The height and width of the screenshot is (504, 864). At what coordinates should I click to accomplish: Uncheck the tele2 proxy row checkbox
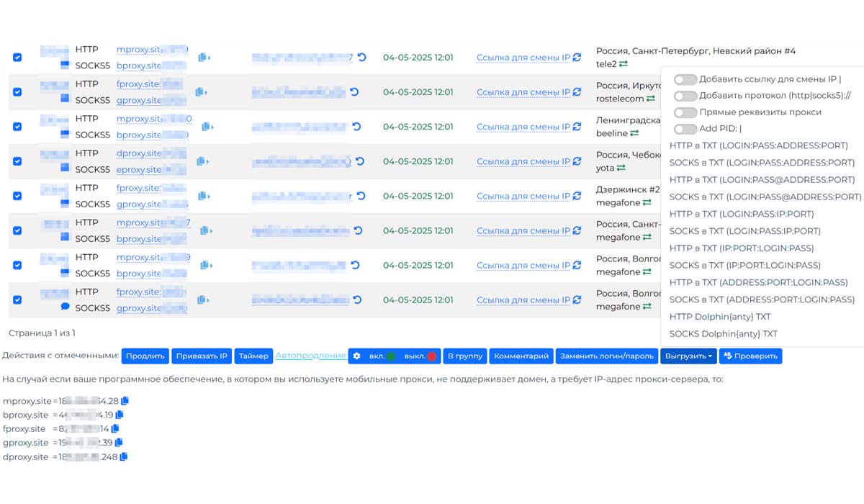pyautogui.click(x=17, y=58)
